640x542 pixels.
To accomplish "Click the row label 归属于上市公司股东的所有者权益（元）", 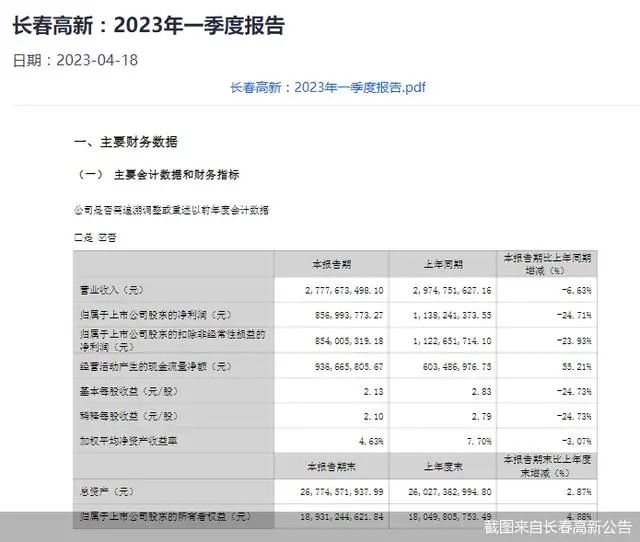I will (166, 516).
